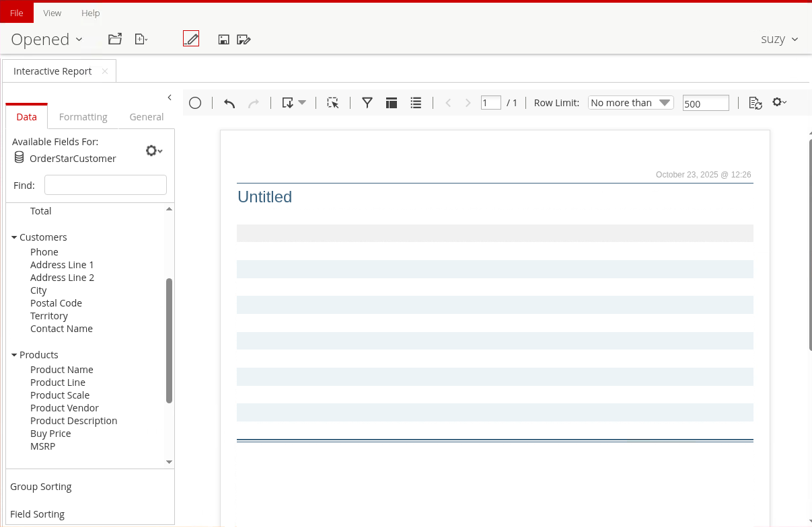Click the Find input field
Viewport: 812px width, 527px height.
pos(105,185)
